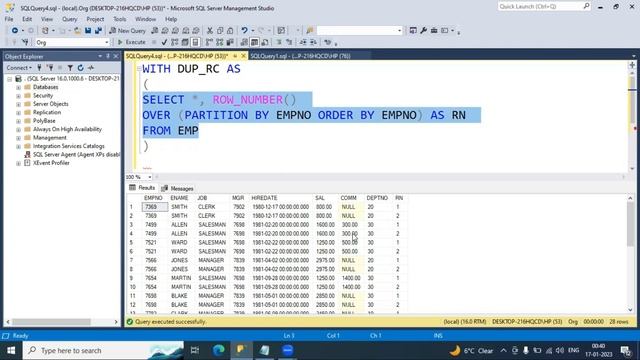
Task: Click the taskbar search box
Action: click(104, 350)
